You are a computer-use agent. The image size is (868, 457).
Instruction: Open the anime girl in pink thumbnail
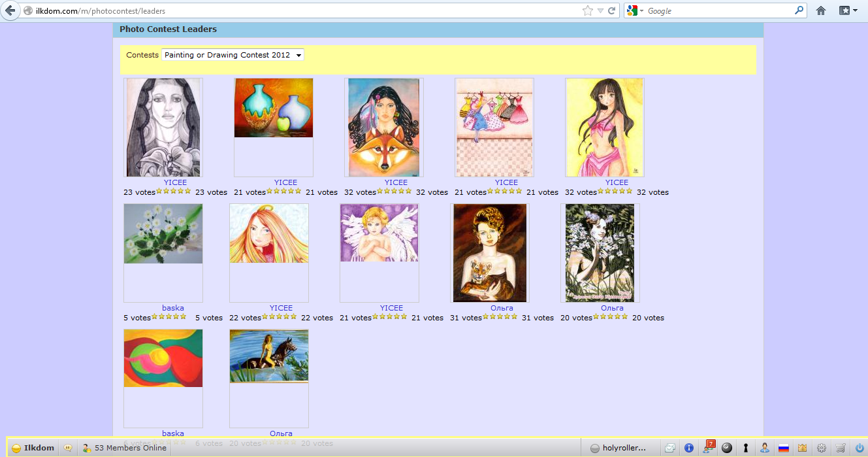[x=605, y=127]
